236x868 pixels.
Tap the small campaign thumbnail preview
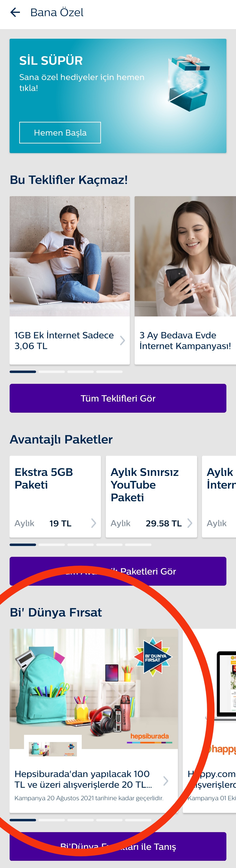(x=53, y=749)
